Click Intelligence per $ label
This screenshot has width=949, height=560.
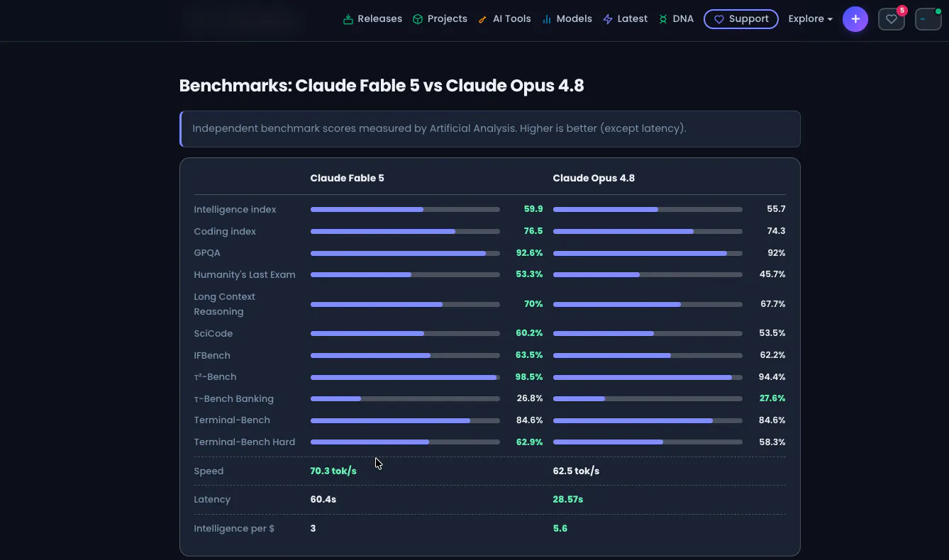pos(234,529)
